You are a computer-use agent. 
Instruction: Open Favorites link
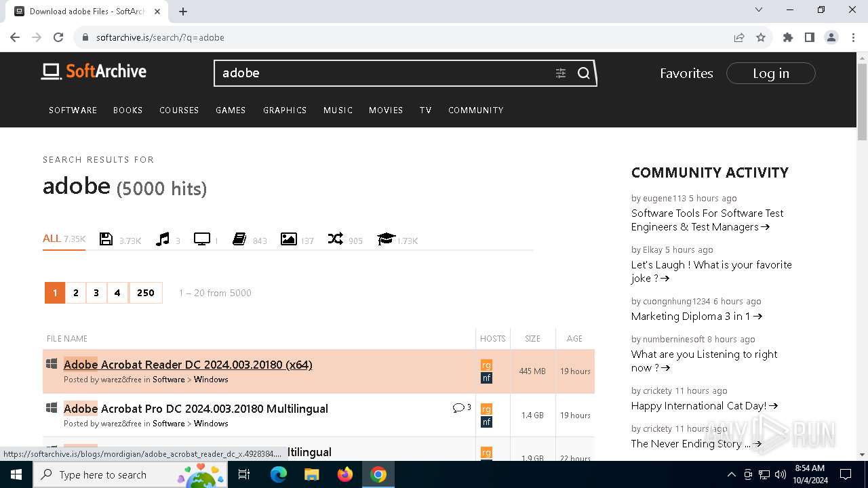(686, 73)
